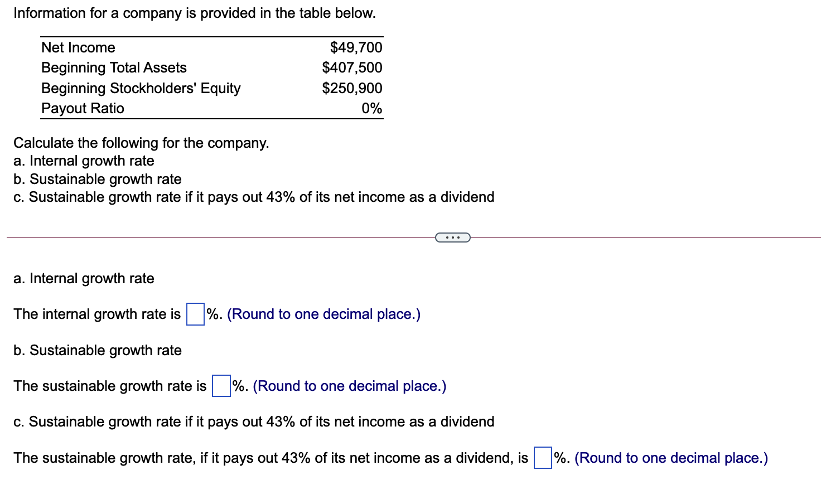
Task: Click the part a. Internal growth rate heading
Action: tap(84, 278)
